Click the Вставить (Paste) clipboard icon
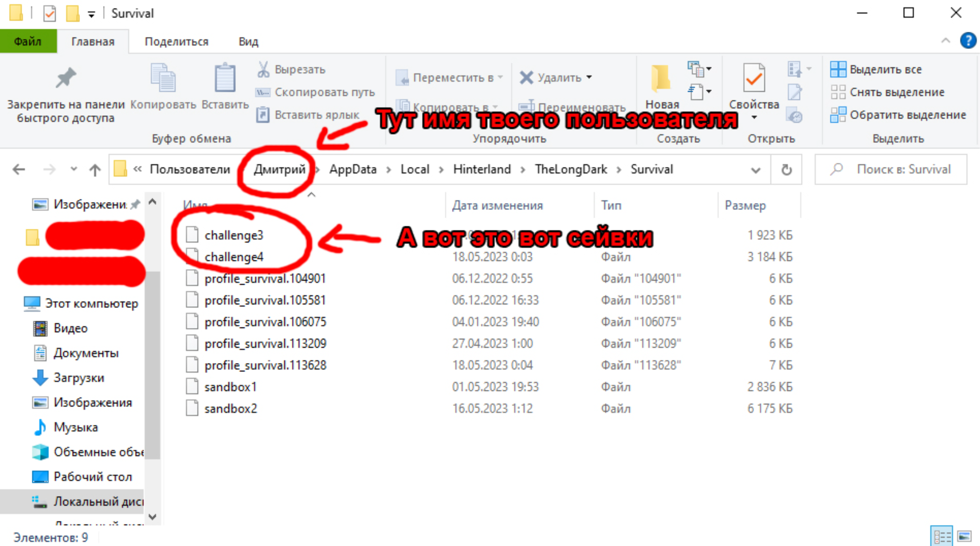Image resolution: width=980 pixels, height=546 pixels. 225,78
